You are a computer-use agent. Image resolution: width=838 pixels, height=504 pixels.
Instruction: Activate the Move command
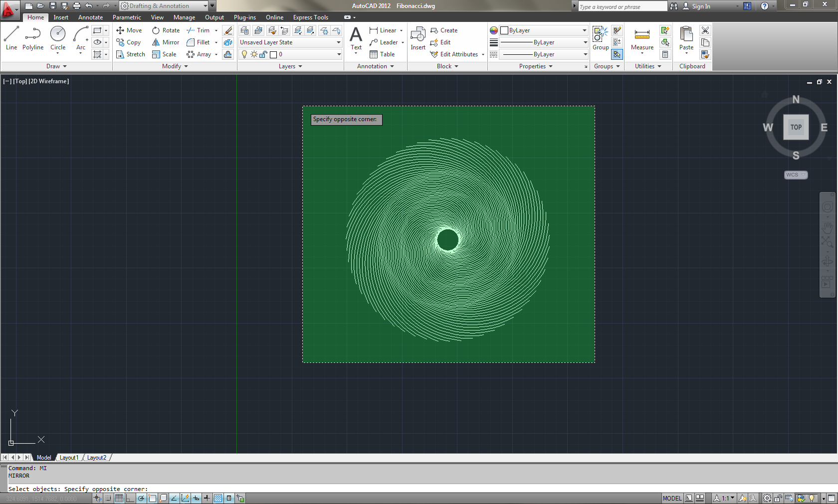click(129, 30)
